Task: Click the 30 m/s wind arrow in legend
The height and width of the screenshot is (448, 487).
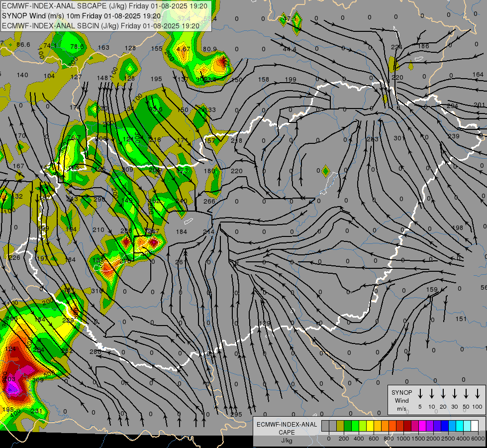Action: (x=454, y=394)
